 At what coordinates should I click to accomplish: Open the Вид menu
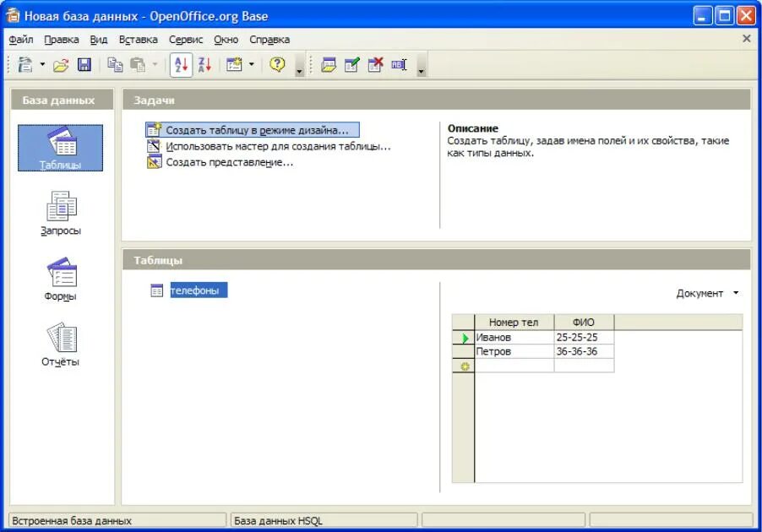[98, 40]
